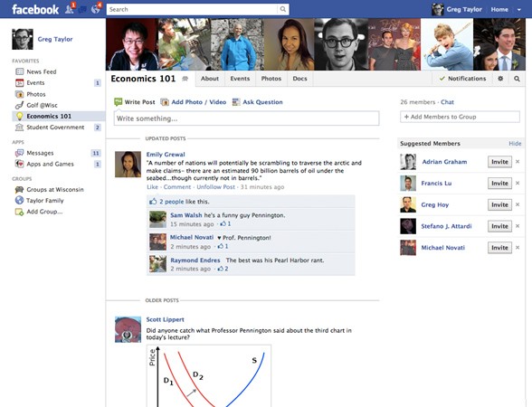Open group settings gear icon
The width and height of the screenshot is (532, 407).
[x=500, y=79]
